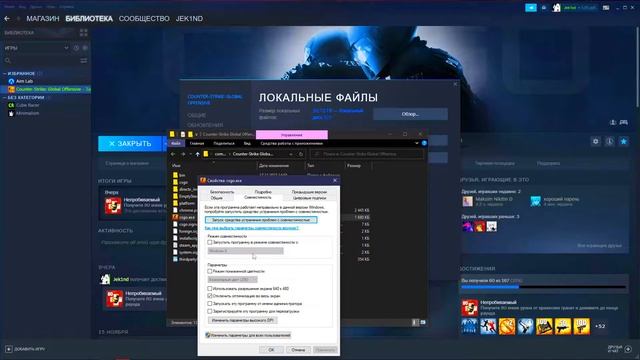Screen dimensions: 640x360
Task: Open the JEK1ND profile tab
Action: click(x=189, y=18)
